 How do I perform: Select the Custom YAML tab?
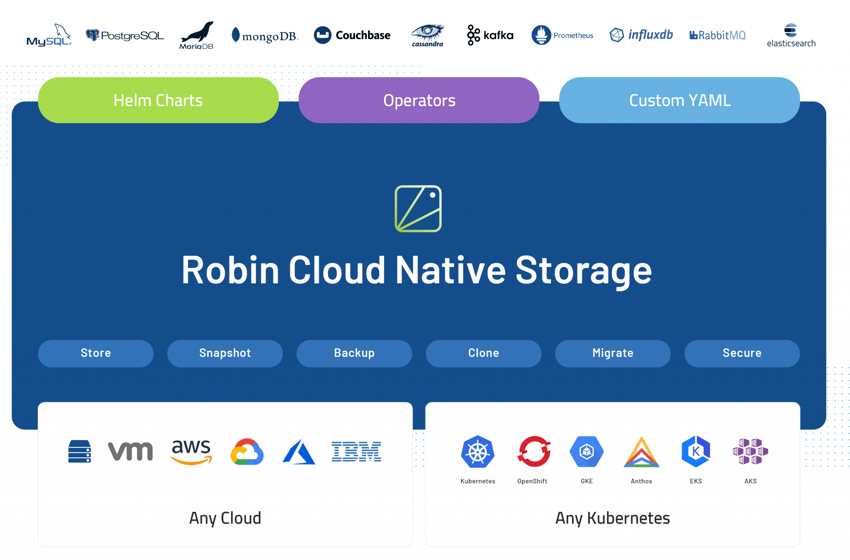coord(679,100)
